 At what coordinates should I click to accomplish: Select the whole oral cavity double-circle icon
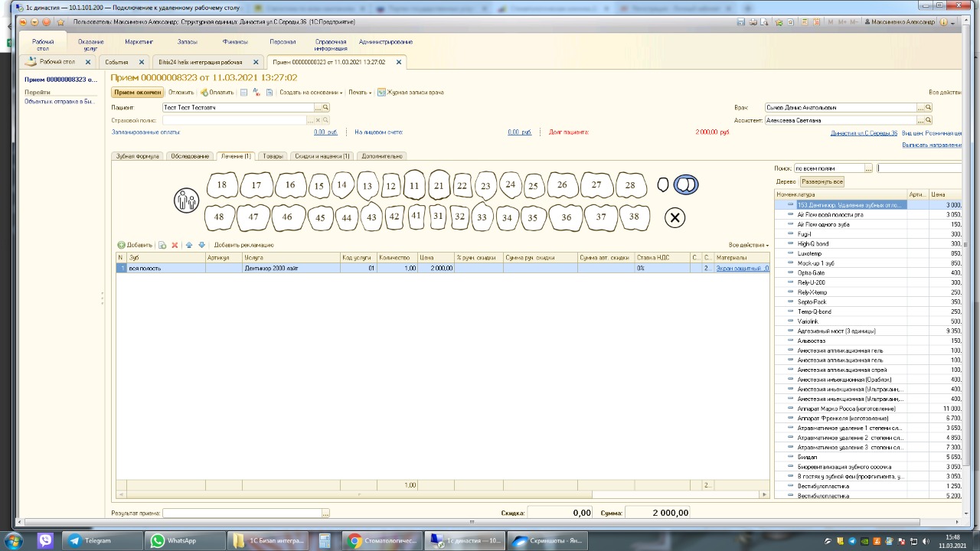[686, 184]
